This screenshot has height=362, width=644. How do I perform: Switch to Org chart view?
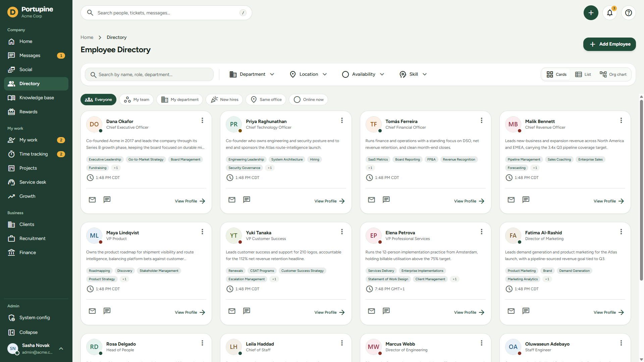[x=613, y=74]
